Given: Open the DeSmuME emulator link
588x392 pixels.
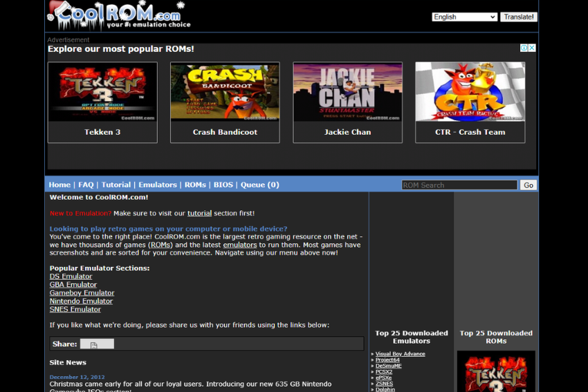Looking at the screenshot, I should (x=389, y=366).
